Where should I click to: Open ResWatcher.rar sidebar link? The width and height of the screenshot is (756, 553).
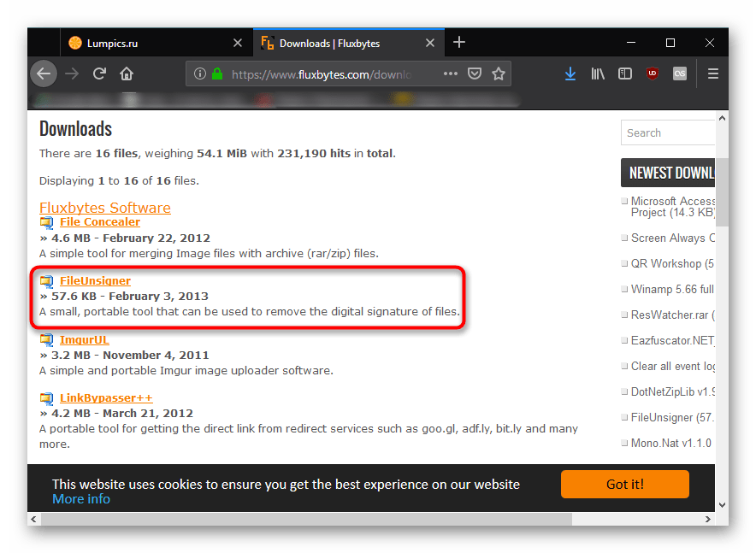coord(672,315)
